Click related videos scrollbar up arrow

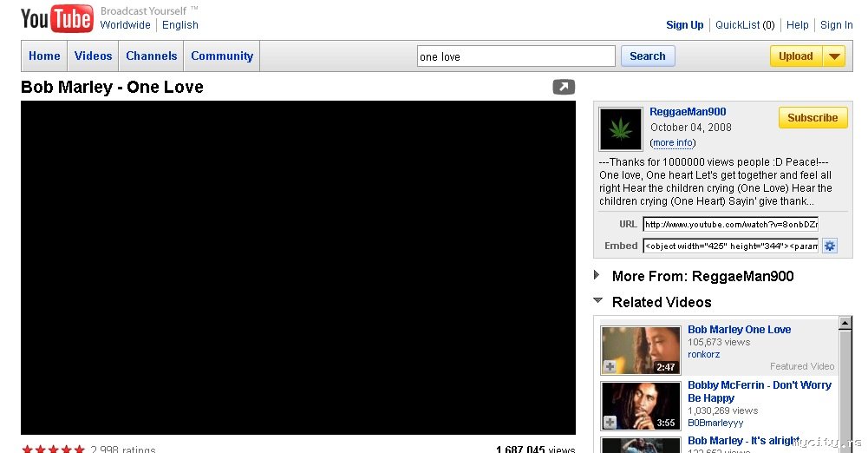pos(845,323)
